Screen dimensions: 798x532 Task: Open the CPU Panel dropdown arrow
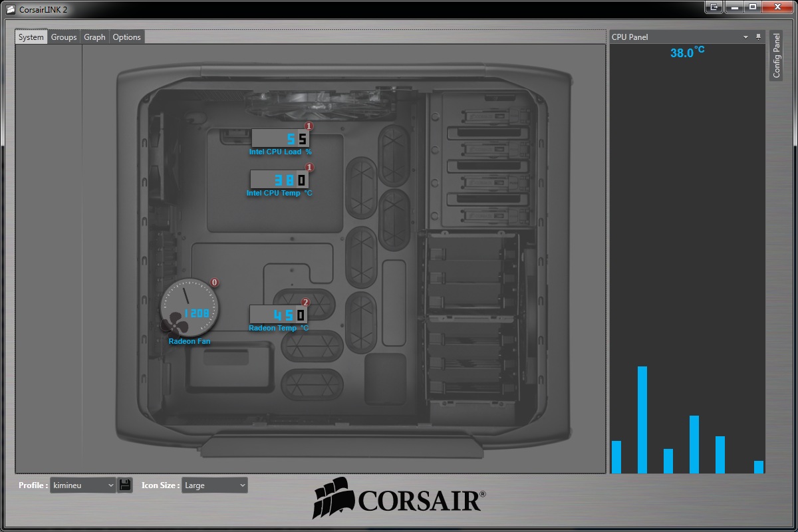[745, 37]
